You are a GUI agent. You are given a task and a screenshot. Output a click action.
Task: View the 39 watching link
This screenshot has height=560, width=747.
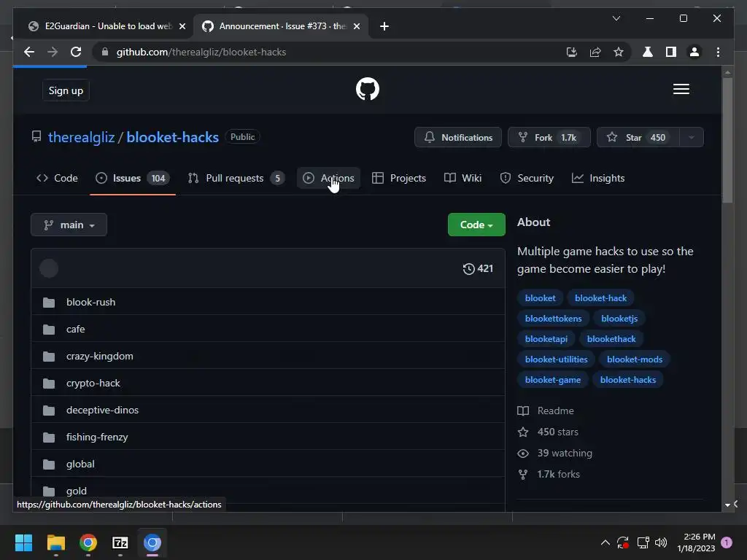click(554, 453)
